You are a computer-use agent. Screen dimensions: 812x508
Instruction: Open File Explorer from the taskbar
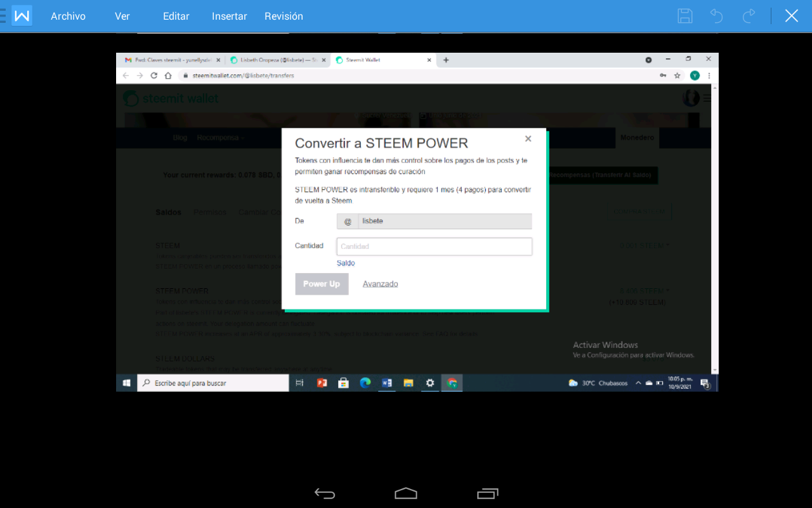tap(409, 383)
